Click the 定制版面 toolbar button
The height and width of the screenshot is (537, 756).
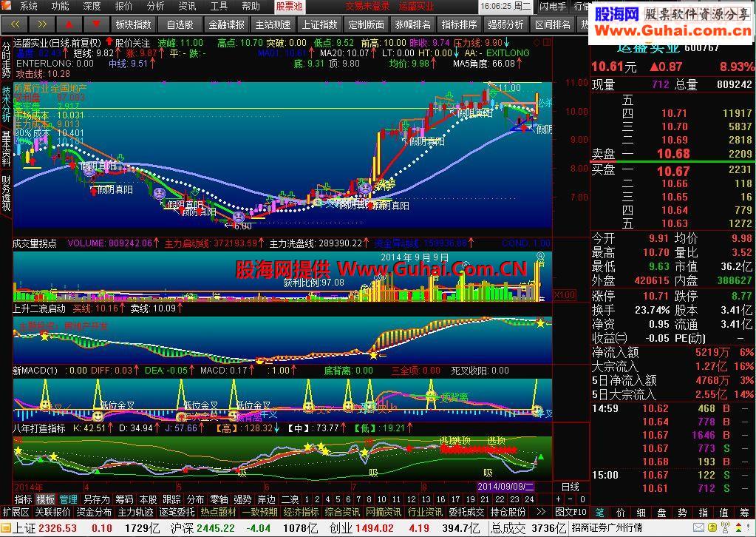coord(366,24)
